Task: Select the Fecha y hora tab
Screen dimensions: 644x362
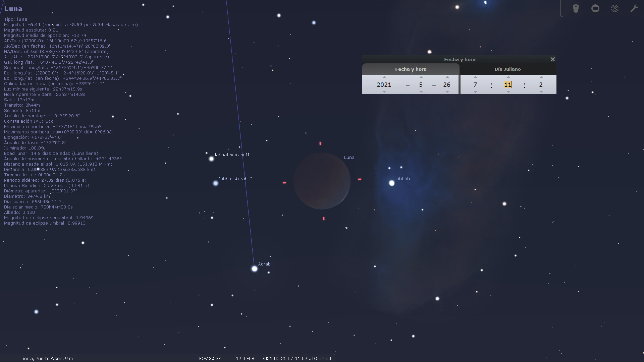Action: coord(411,69)
